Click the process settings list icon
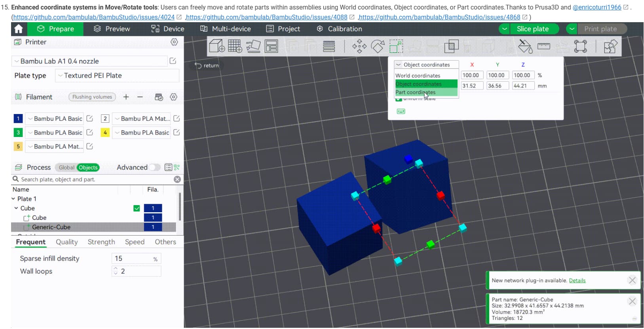The image size is (644, 329). click(168, 167)
